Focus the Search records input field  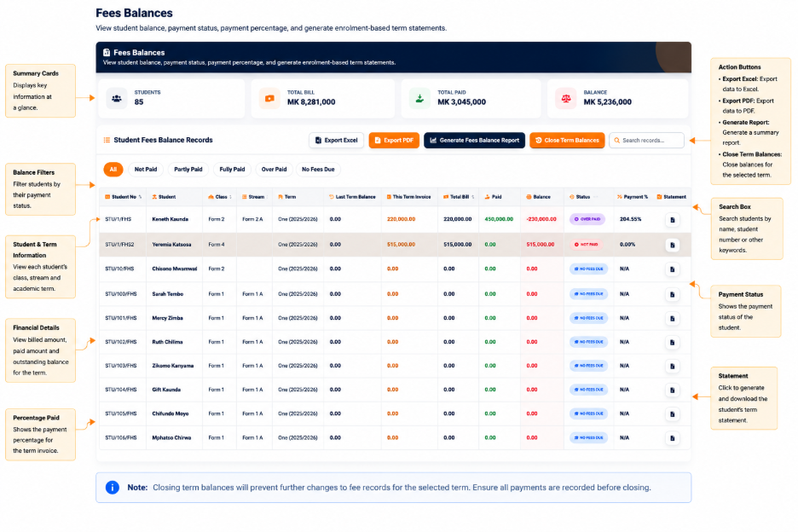pyautogui.click(x=646, y=140)
